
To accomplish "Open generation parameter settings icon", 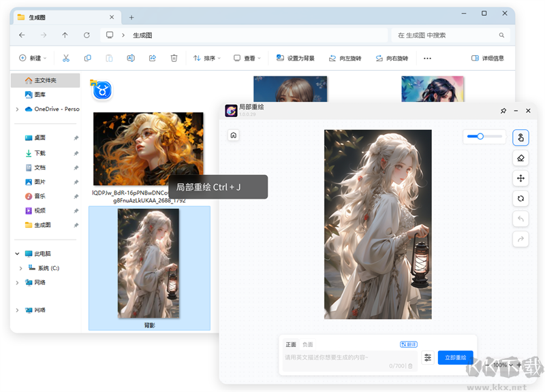I will 428,357.
